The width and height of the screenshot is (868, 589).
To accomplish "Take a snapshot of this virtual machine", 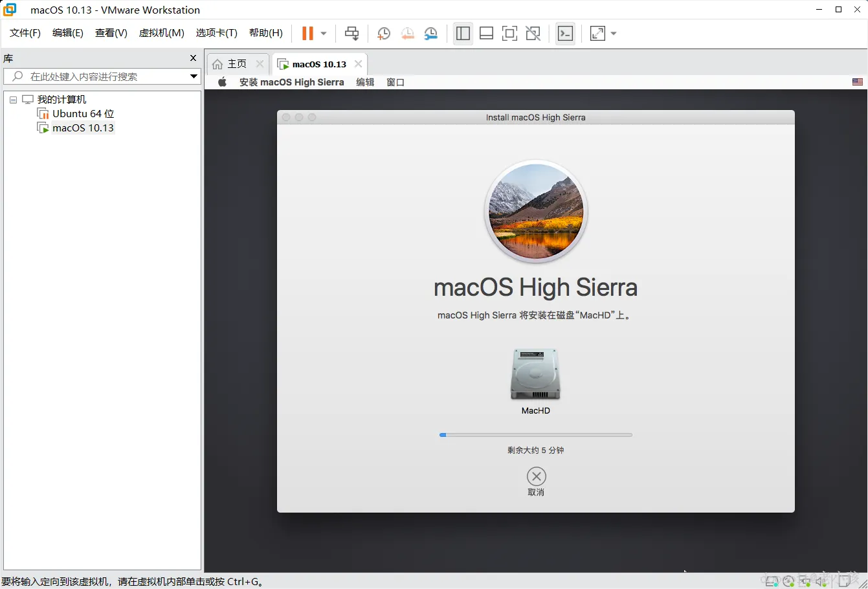I will coord(384,34).
